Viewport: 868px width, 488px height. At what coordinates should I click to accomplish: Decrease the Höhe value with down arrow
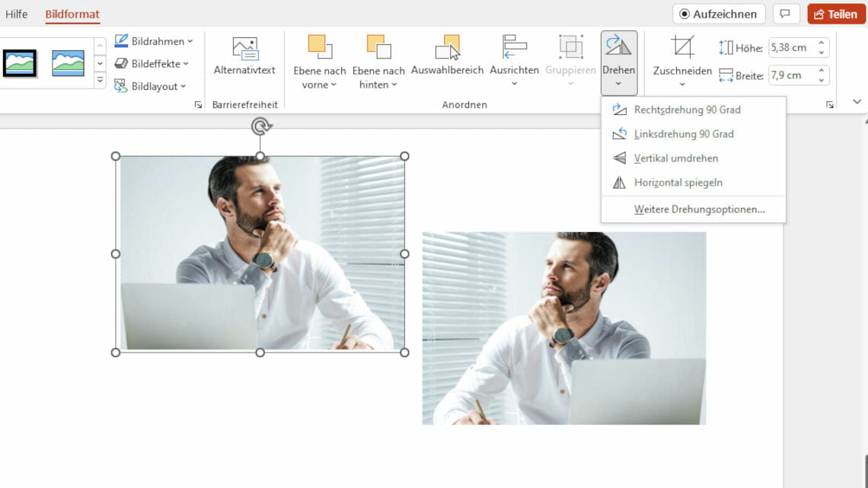pyautogui.click(x=822, y=52)
